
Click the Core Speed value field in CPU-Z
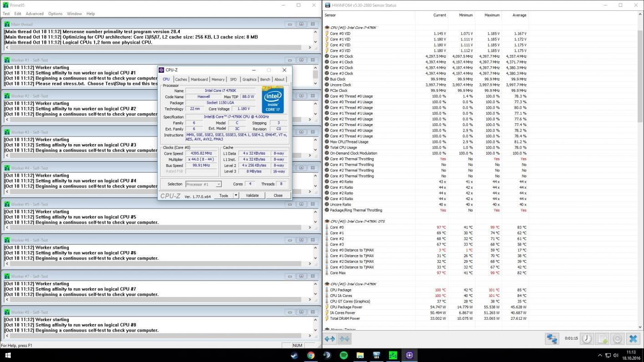[201, 154]
